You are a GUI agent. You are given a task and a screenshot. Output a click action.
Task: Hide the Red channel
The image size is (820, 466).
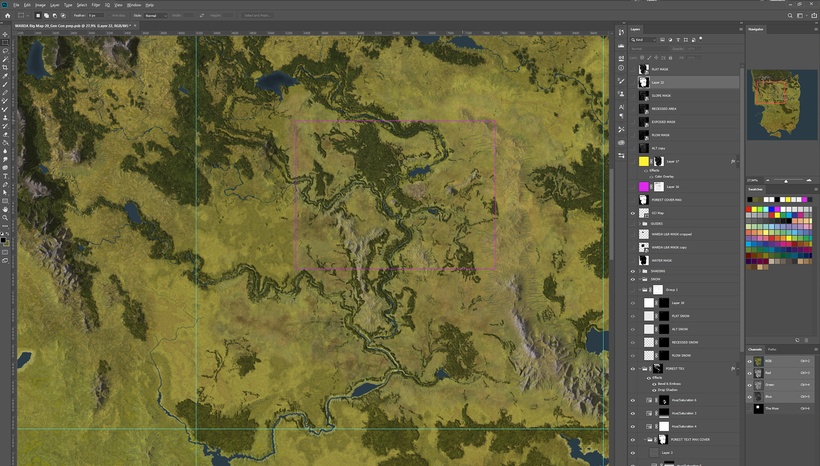pyautogui.click(x=749, y=373)
